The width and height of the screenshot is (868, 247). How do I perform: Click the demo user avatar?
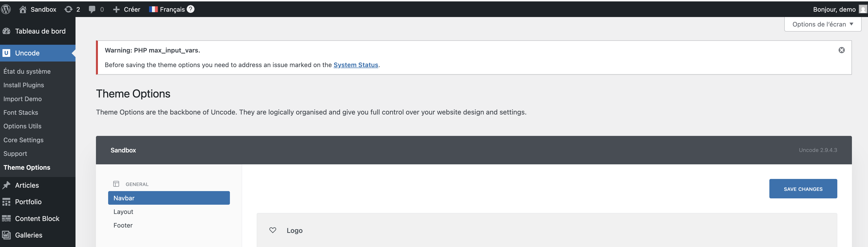(x=863, y=9)
